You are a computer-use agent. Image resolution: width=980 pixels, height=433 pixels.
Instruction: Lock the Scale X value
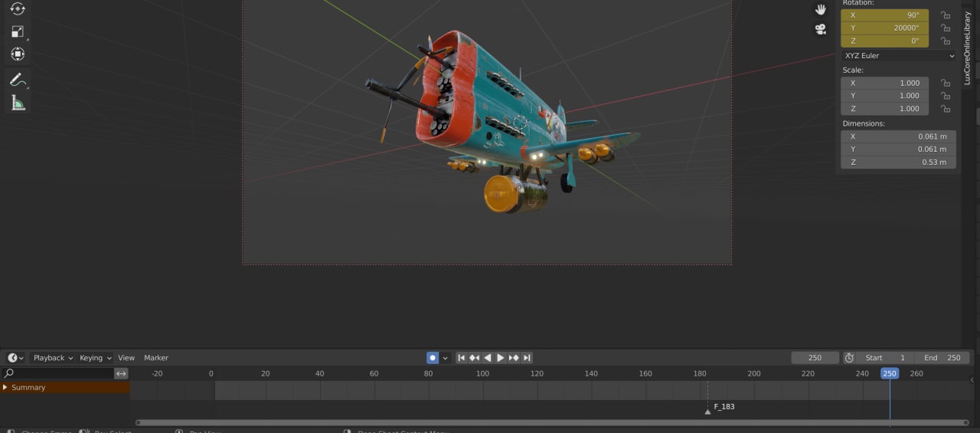946,83
